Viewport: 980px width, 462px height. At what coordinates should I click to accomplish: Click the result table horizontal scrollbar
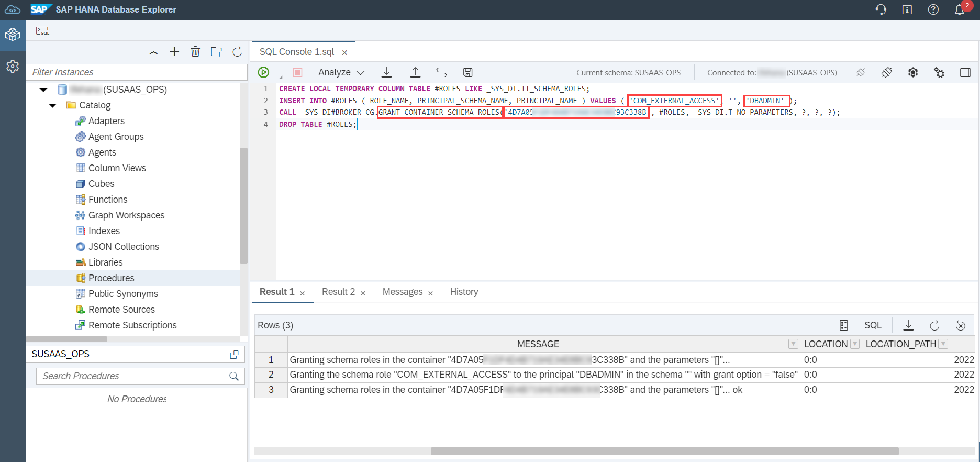click(664, 451)
